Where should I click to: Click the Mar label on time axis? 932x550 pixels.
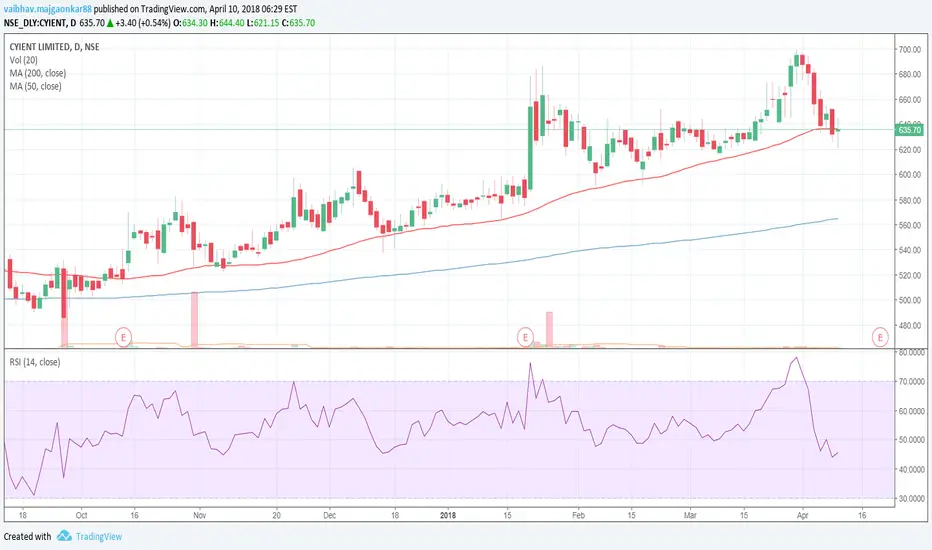(690, 515)
